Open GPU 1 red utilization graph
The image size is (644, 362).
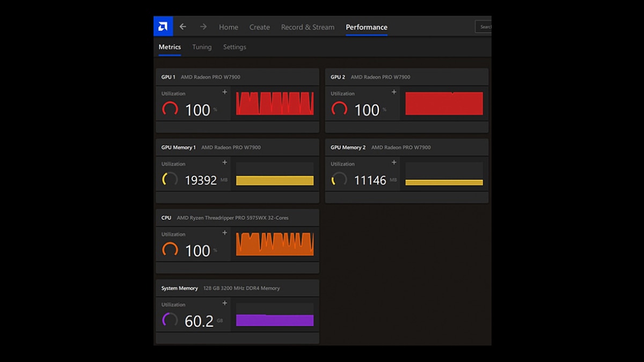275,104
